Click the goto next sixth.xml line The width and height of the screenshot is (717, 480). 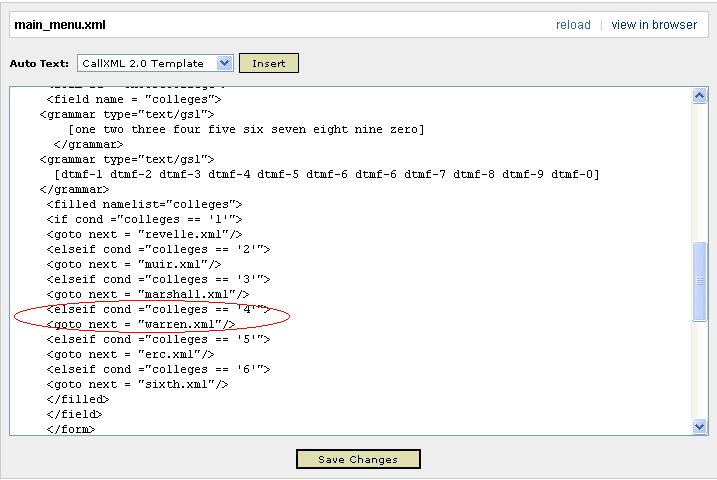point(137,384)
